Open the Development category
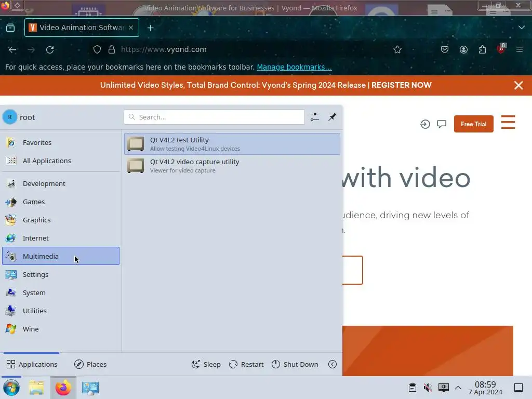The width and height of the screenshot is (532, 399). click(x=61, y=183)
